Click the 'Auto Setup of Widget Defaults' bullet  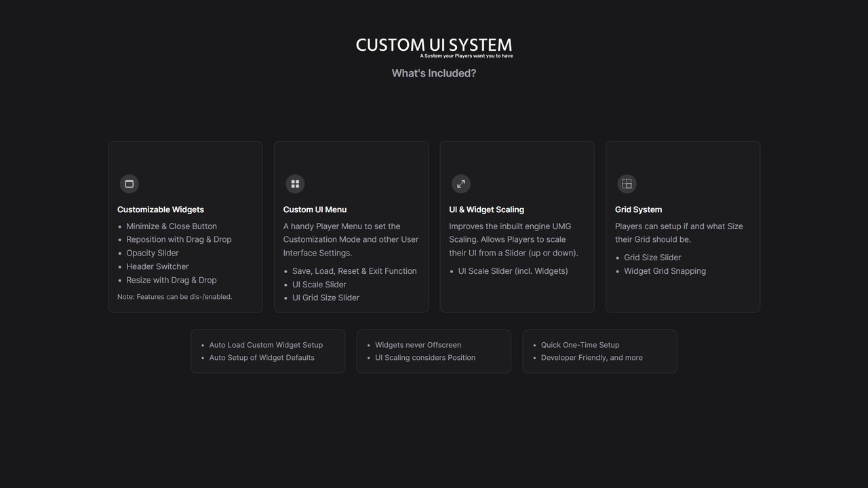(262, 358)
